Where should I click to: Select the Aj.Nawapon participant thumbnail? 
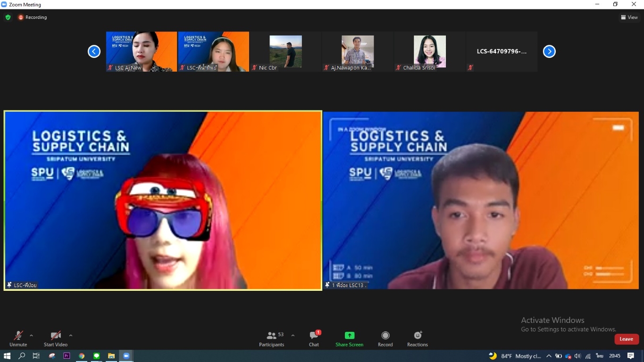(x=358, y=51)
